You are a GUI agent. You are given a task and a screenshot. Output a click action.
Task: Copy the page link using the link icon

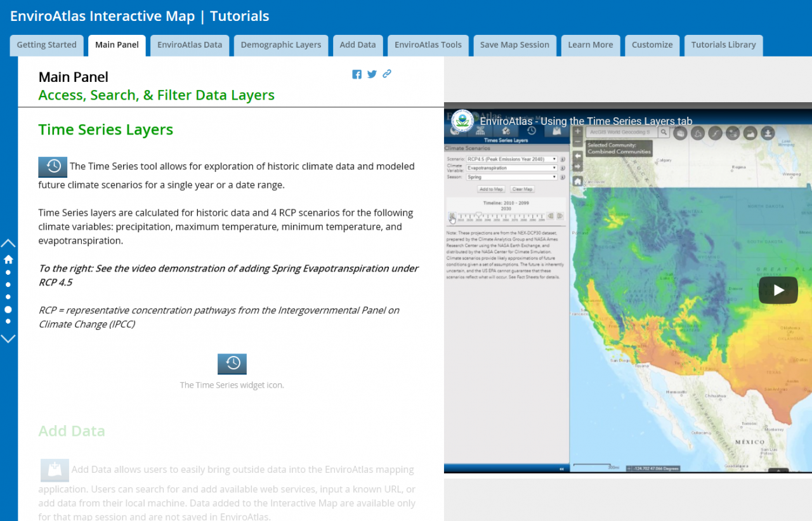387,74
